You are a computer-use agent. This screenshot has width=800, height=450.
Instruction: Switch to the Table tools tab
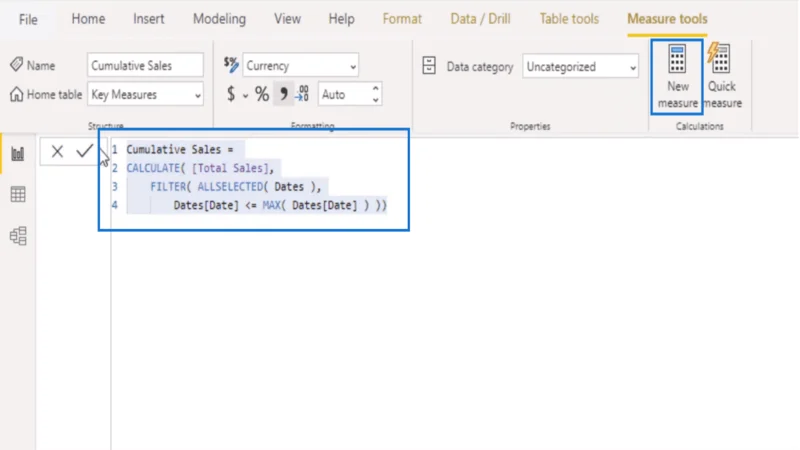[569, 19]
